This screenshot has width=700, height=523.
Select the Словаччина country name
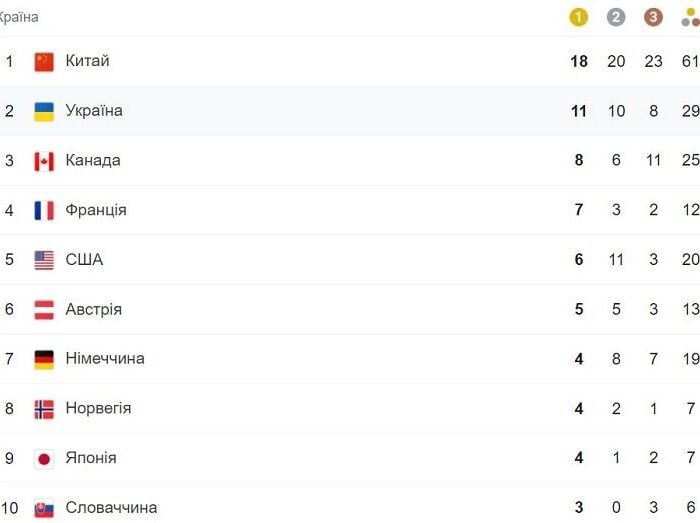(111, 507)
